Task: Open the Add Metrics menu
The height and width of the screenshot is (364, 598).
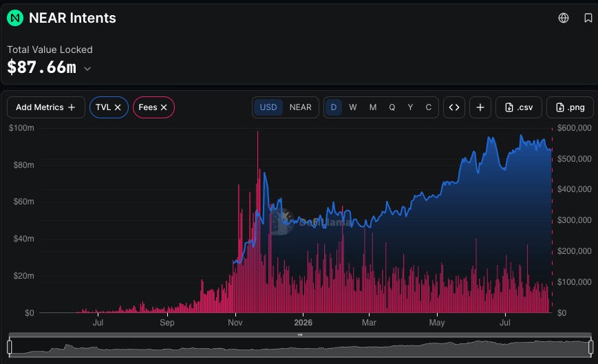Action: click(46, 107)
